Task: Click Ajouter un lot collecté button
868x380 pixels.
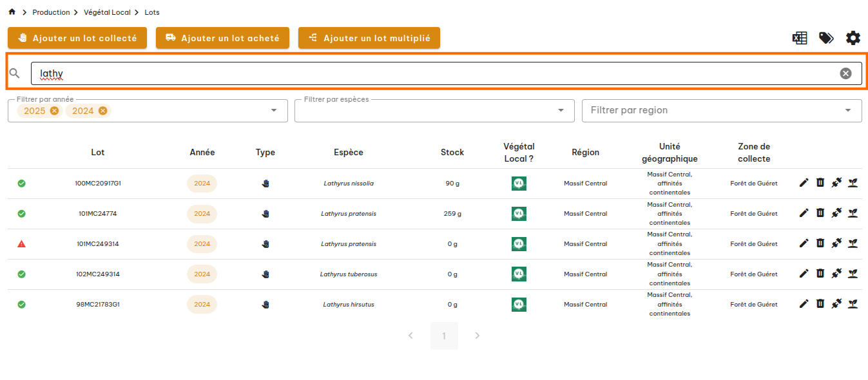Action: tap(77, 38)
